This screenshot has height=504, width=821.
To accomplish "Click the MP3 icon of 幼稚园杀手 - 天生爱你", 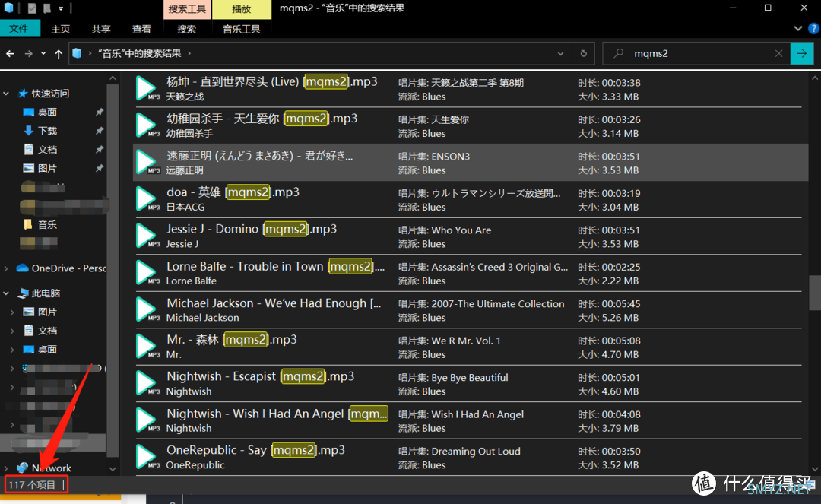I will (x=147, y=125).
